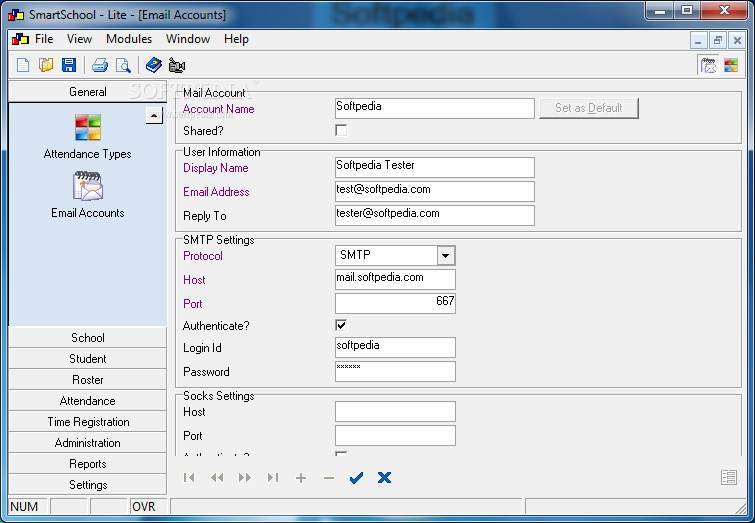Image resolution: width=755 pixels, height=523 pixels.
Task: Go to next record navigator button
Action: (245, 477)
